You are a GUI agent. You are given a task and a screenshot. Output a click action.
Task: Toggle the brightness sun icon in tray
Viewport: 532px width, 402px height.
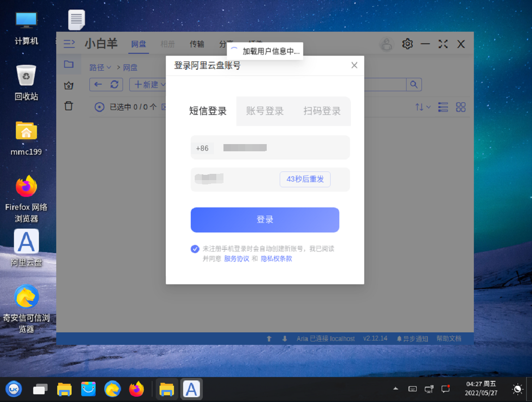point(518,389)
